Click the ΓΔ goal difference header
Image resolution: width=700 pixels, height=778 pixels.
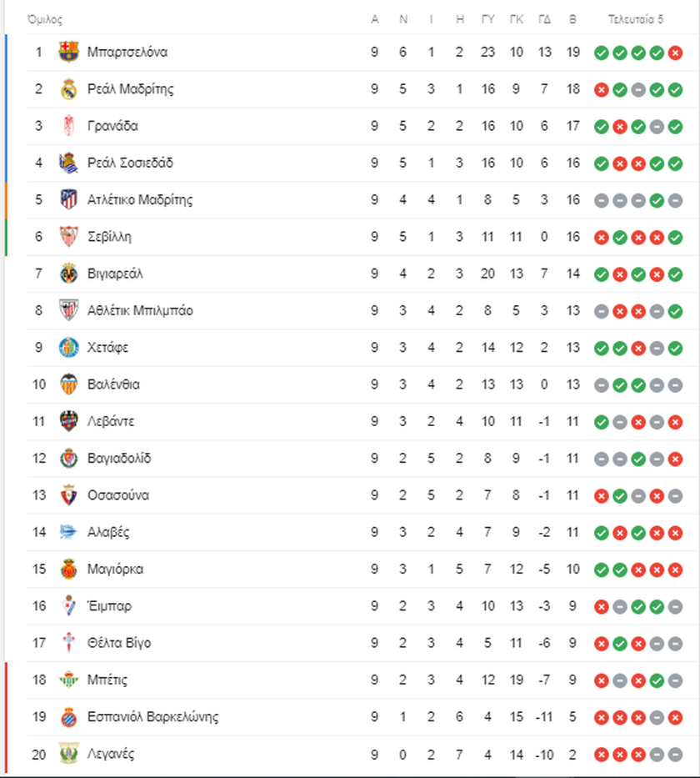tap(544, 19)
